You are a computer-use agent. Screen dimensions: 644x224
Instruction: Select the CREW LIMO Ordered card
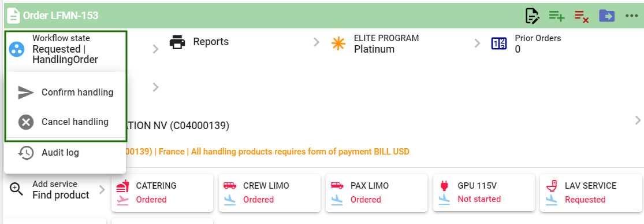pos(269,193)
